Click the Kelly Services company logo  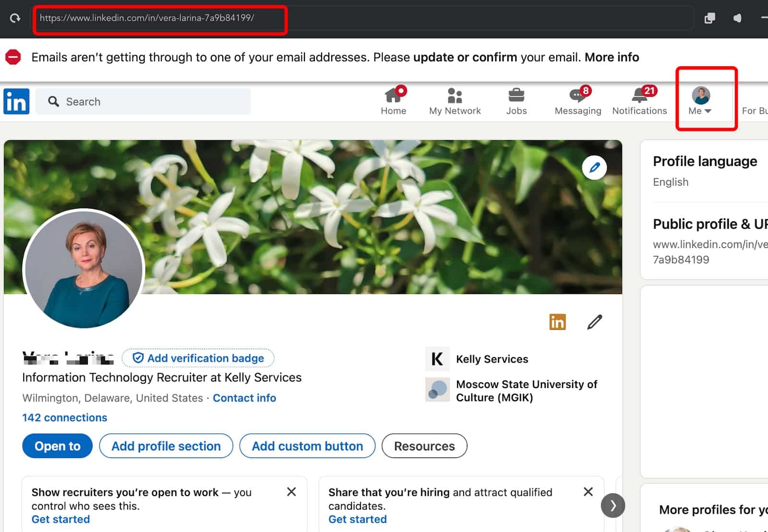point(437,359)
